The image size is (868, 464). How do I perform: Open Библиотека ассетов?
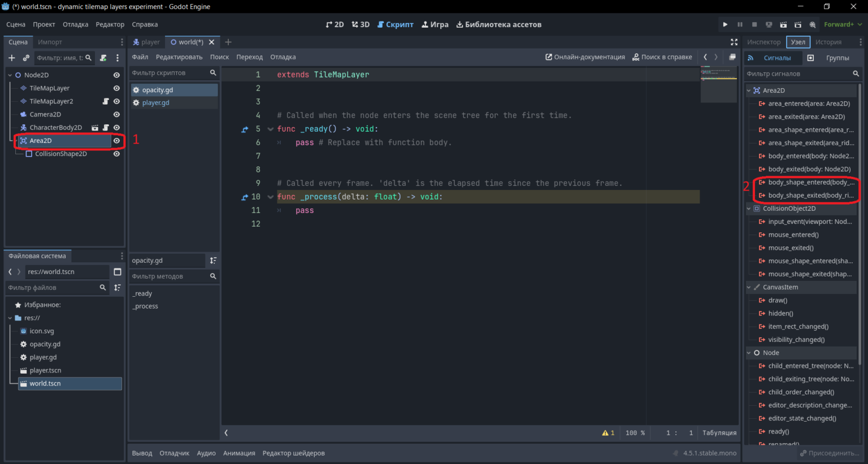point(499,24)
